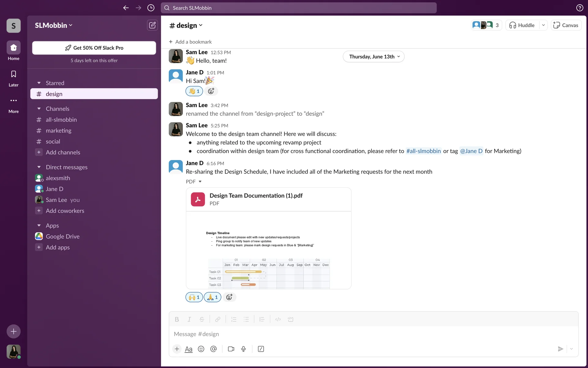Expand the Thursday, June 13th date dropdown
Screen dimensions: 588x368
(374, 57)
